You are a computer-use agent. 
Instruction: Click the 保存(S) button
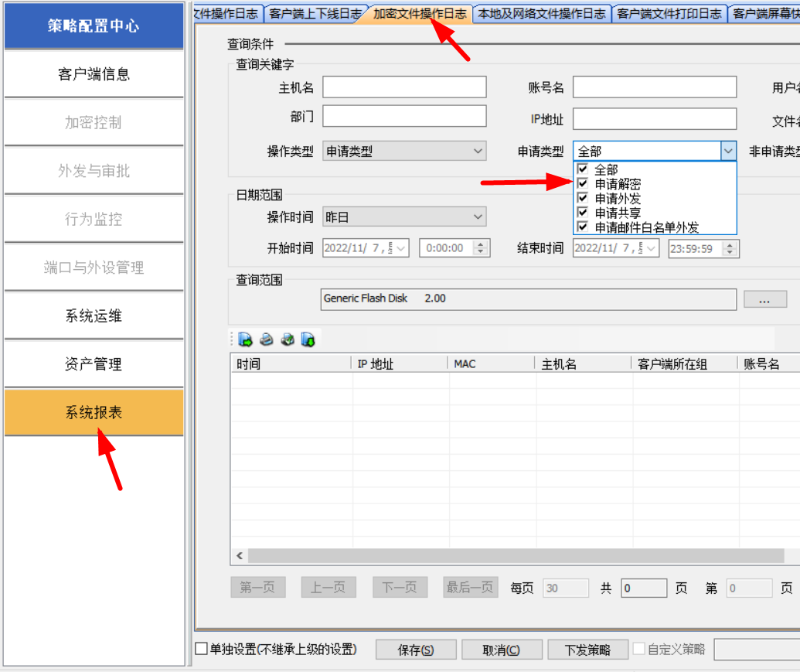pyautogui.click(x=416, y=650)
